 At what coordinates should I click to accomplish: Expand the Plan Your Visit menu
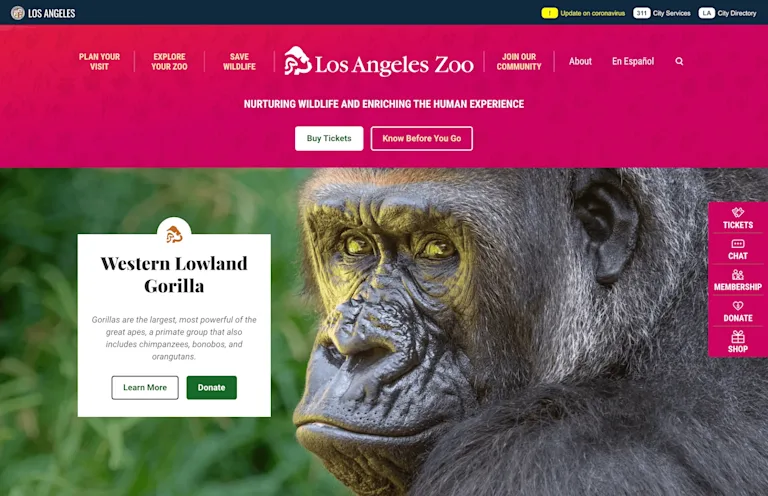coord(99,62)
